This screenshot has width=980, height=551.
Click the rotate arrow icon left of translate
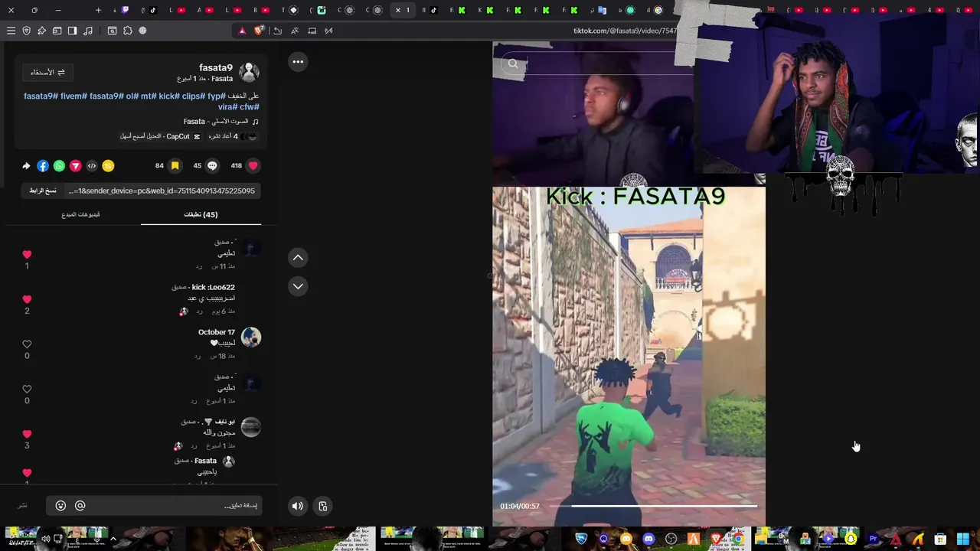click(277, 31)
